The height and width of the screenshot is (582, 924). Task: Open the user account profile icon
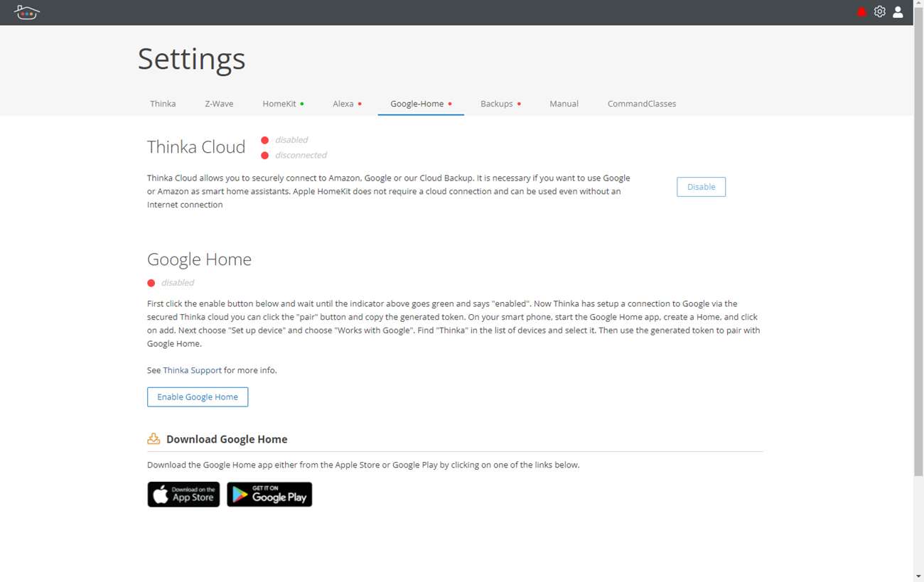click(x=898, y=12)
